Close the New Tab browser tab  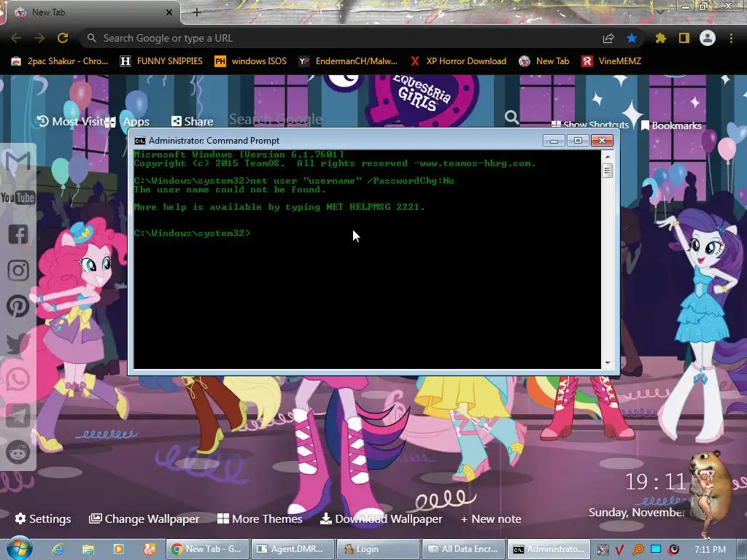pyautogui.click(x=169, y=12)
